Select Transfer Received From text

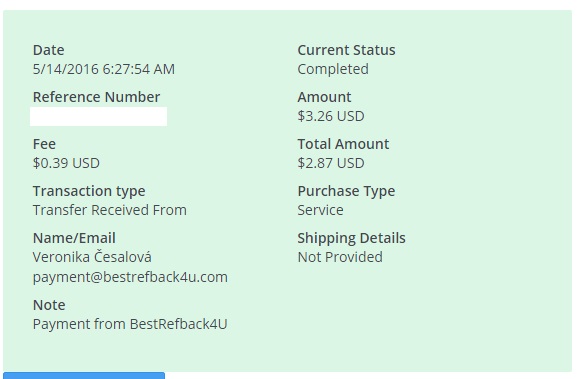point(110,210)
